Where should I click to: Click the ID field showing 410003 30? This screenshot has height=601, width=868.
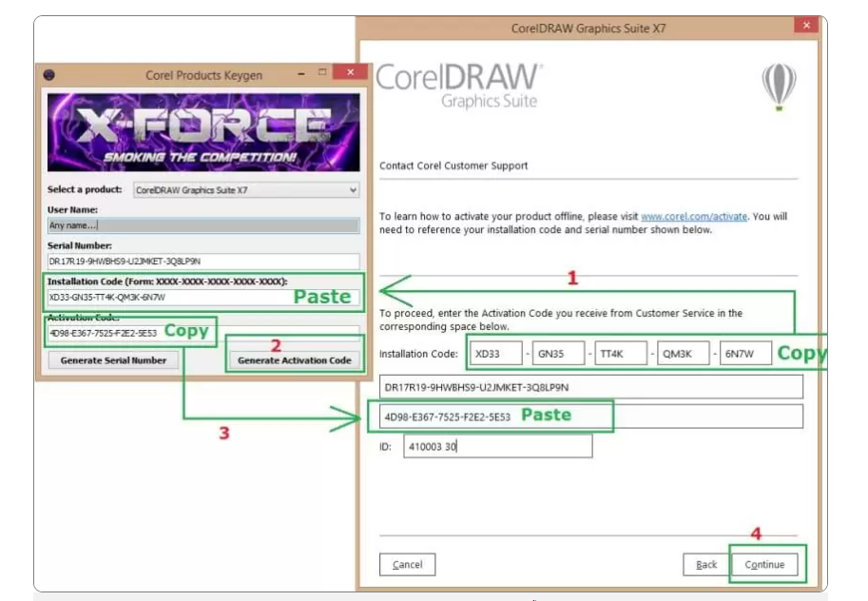(x=497, y=446)
